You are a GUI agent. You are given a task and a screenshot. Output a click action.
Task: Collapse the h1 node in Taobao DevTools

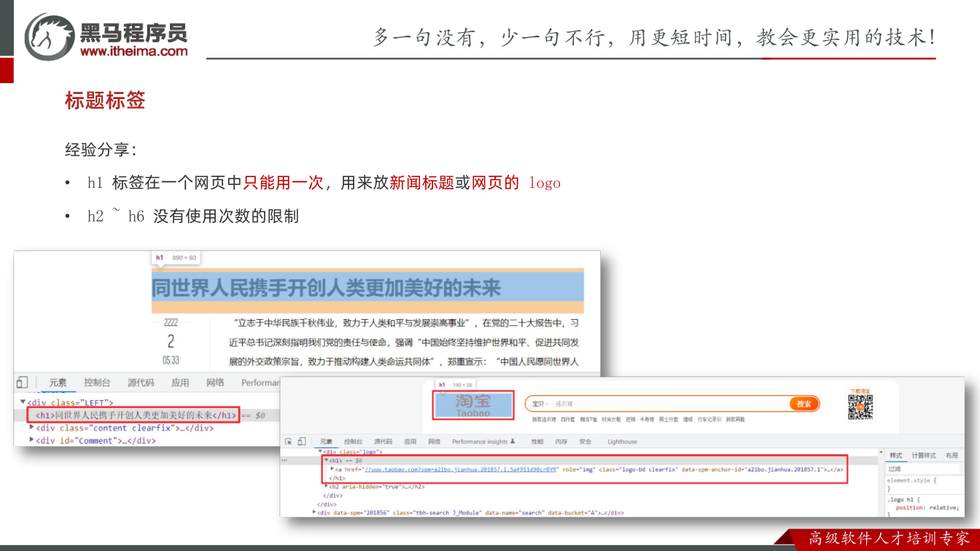[327, 460]
